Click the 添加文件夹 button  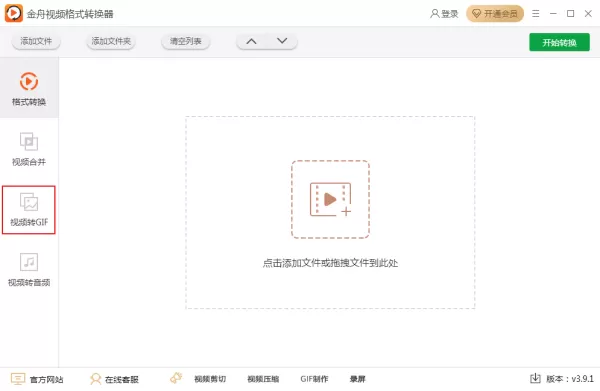coord(111,41)
